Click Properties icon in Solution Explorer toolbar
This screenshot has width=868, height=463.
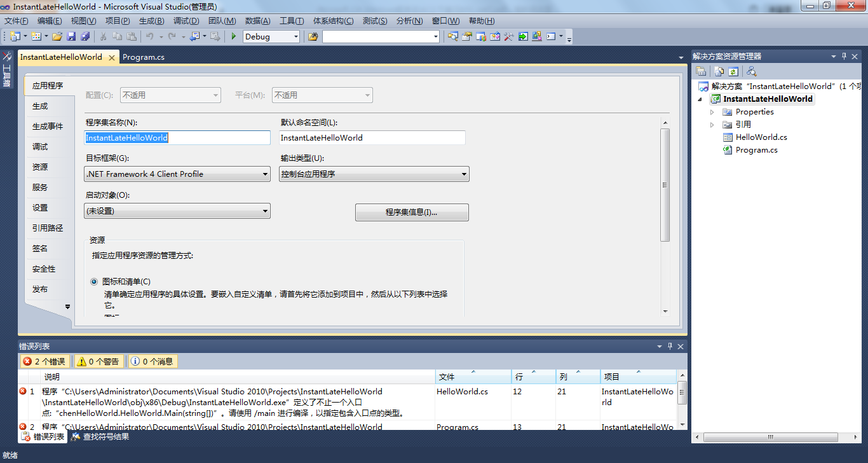[x=701, y=71]
